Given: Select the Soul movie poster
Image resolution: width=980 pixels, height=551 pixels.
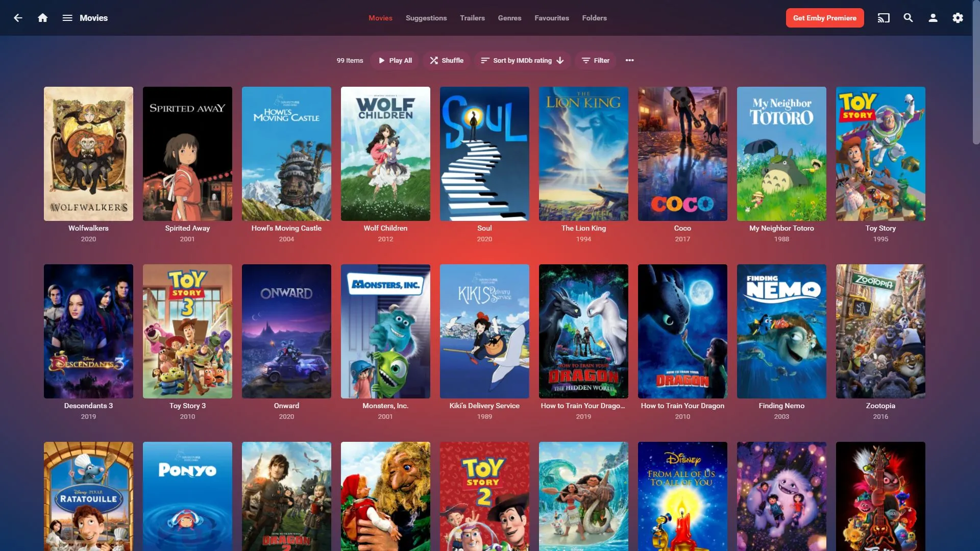Looking at the screenshot, I should tap(484, 154).
